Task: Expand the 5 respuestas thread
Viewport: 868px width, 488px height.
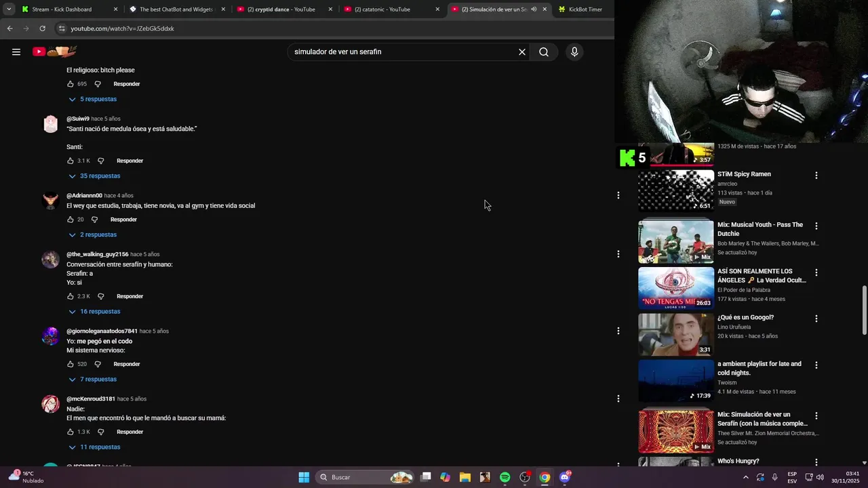Action: tap(93, 99)
